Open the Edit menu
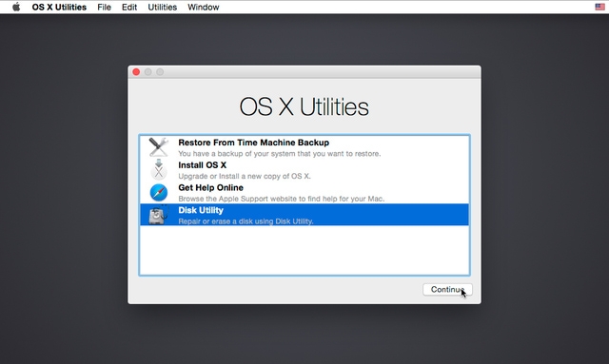609x364 pixels. pos(129,7)
